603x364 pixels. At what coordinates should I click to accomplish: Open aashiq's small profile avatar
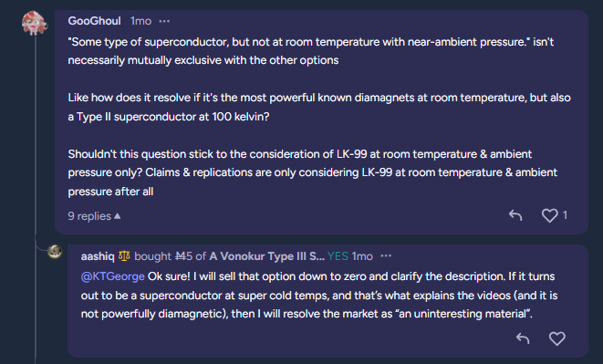(55, 252)
